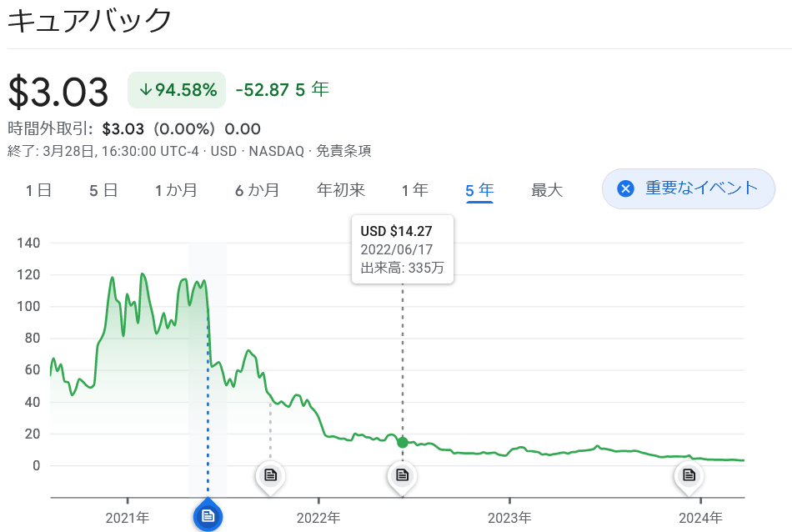Select the green data point on the chart
Image resolution: width=792 pixels, height=532 pixels.
point(402,443)
